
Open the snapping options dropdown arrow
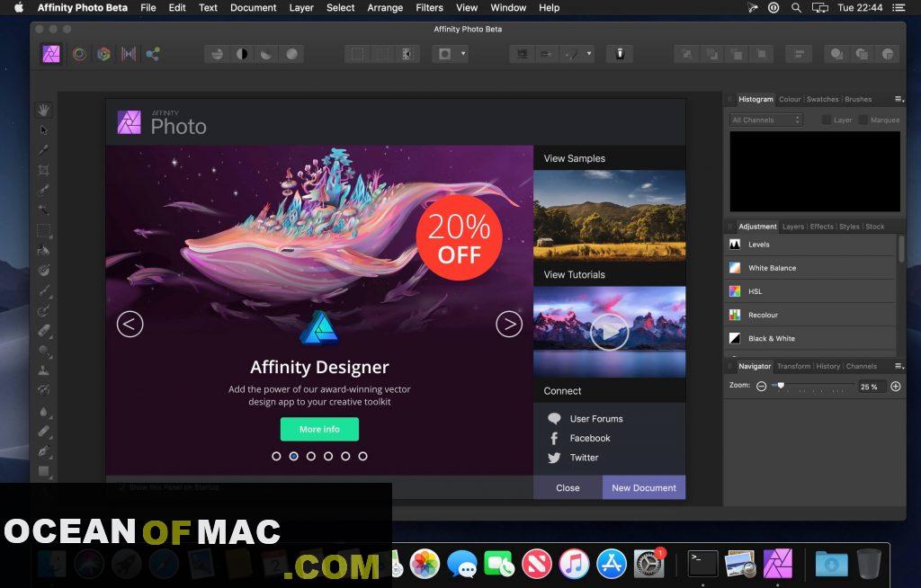click(x=588, y=54)
